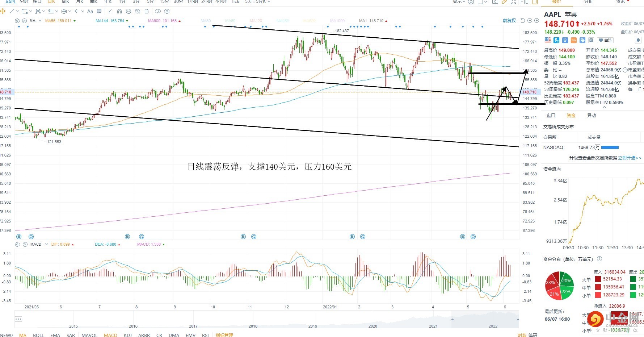Click the blue S badge icon
Screen dimensions: 644x337
coord(565,40)
